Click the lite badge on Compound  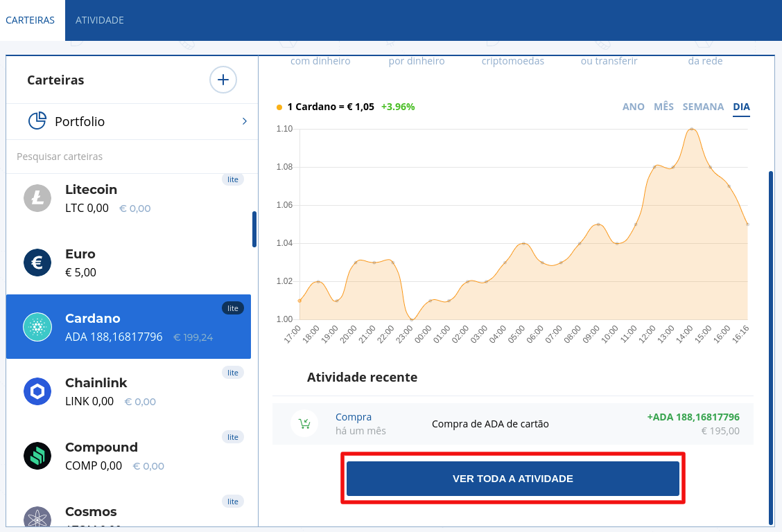pos(233,437)
